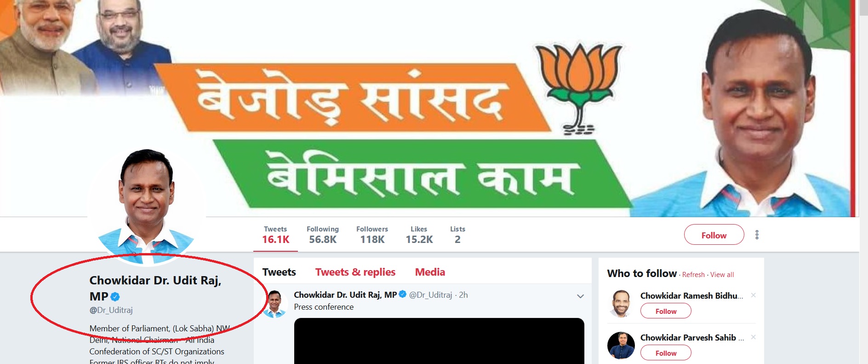View the 15.2K Likes
The height and width of the screenshot is (364, 868).
(x=419, y=235)
